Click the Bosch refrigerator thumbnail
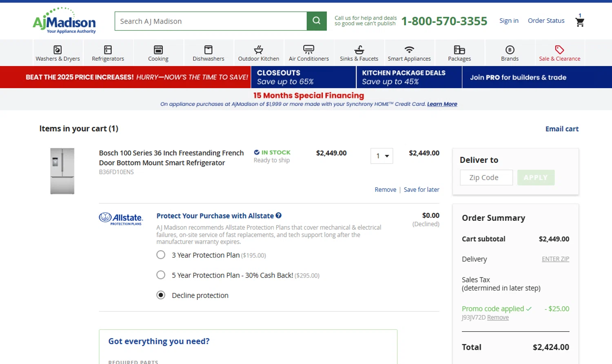Screen dimensions: 612x364 [62, 171]
